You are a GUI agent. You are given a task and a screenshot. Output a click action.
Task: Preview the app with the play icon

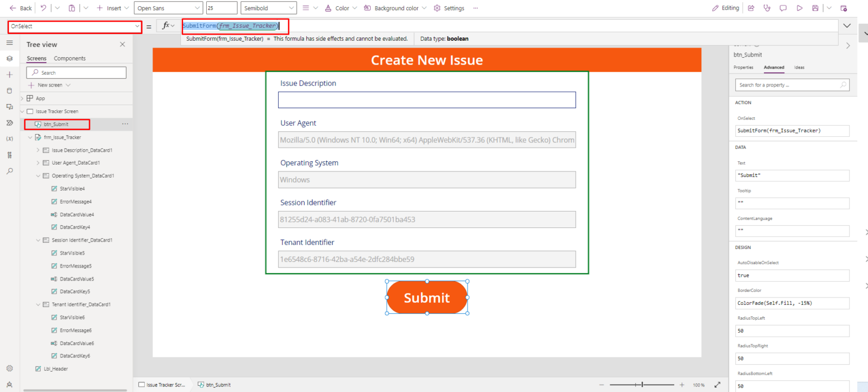[x=799, y=8]
